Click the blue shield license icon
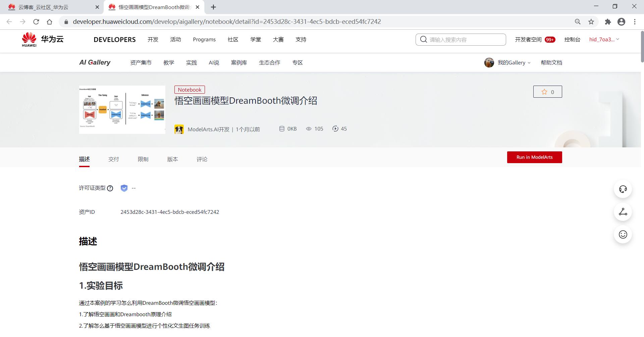Image resolution: width=644 pixels, height=337 pixels. [124, 188]
